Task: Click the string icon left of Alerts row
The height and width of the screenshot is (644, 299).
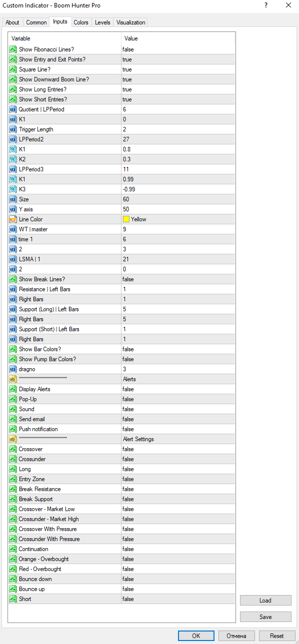Action: [13, 379]
